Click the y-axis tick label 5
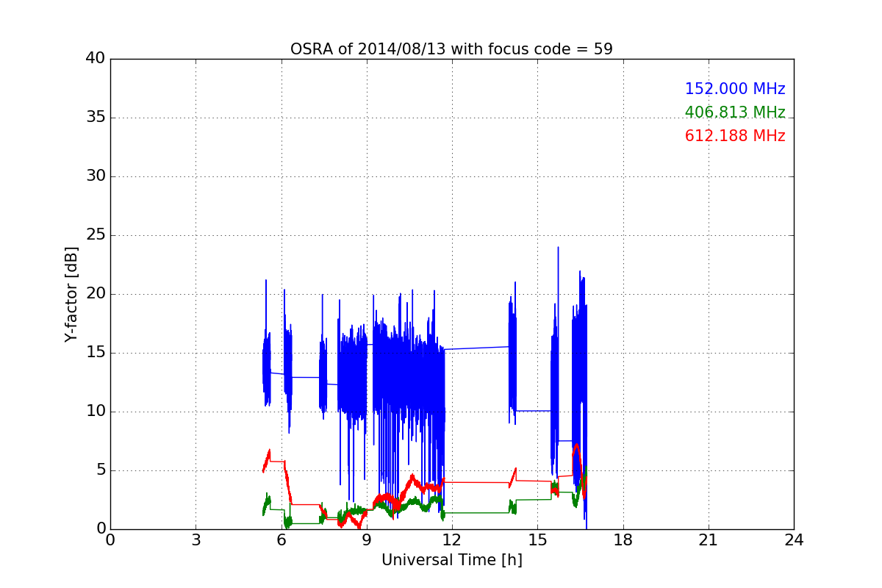 pos(101,470)
